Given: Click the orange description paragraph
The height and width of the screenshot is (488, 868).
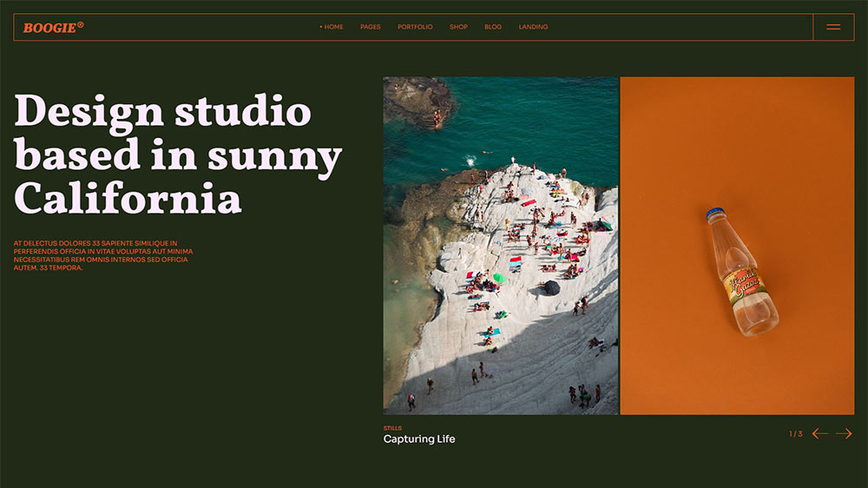Looking at the screenshot, I should tap(102, 255).
